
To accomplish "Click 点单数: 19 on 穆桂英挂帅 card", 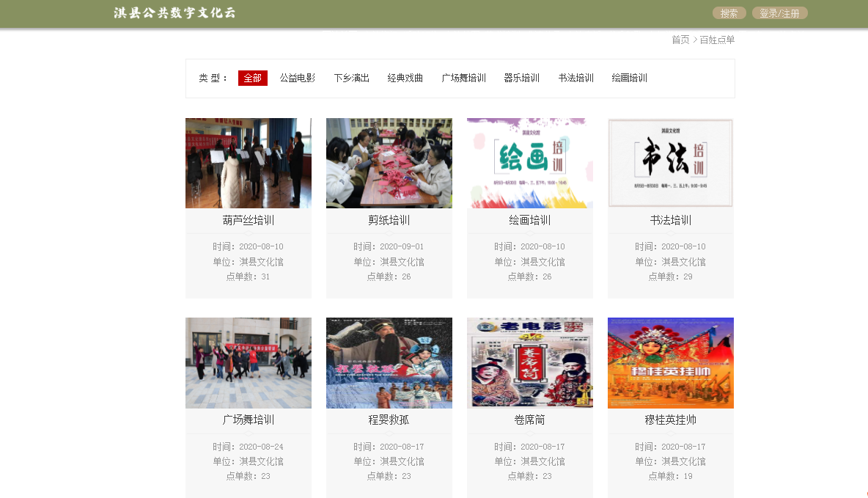I will click(x=670, y=476).
